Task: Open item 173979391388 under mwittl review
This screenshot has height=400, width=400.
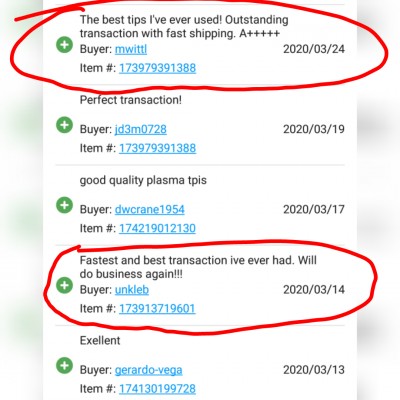Action: click(157, 68)
